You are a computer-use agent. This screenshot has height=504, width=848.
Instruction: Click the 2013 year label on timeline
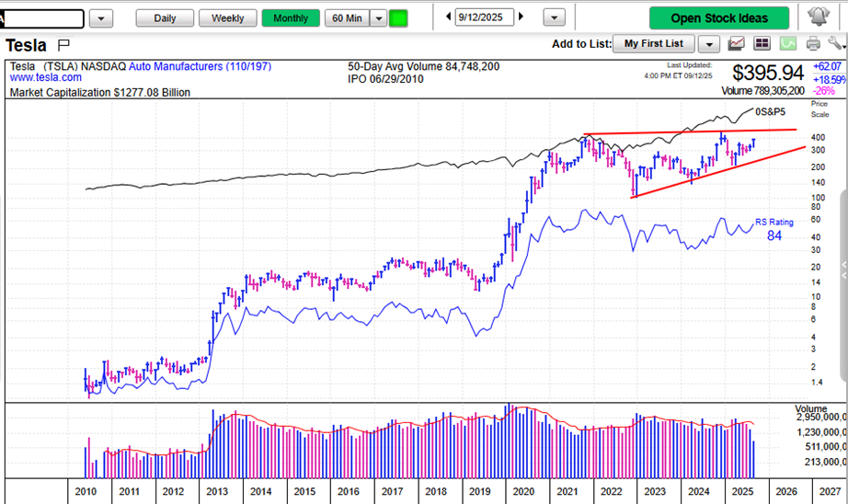tap(217, 491)
